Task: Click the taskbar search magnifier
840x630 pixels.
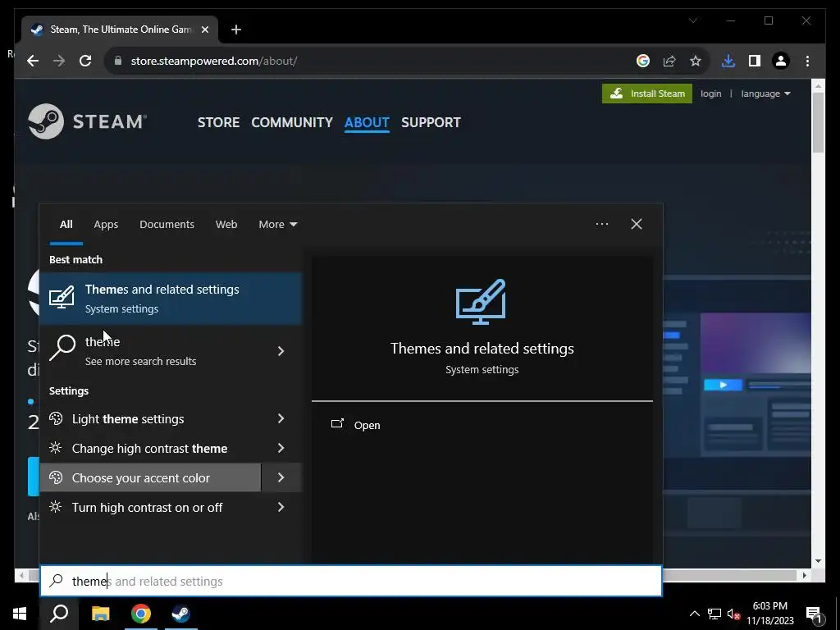Action: tap(59, 614)
